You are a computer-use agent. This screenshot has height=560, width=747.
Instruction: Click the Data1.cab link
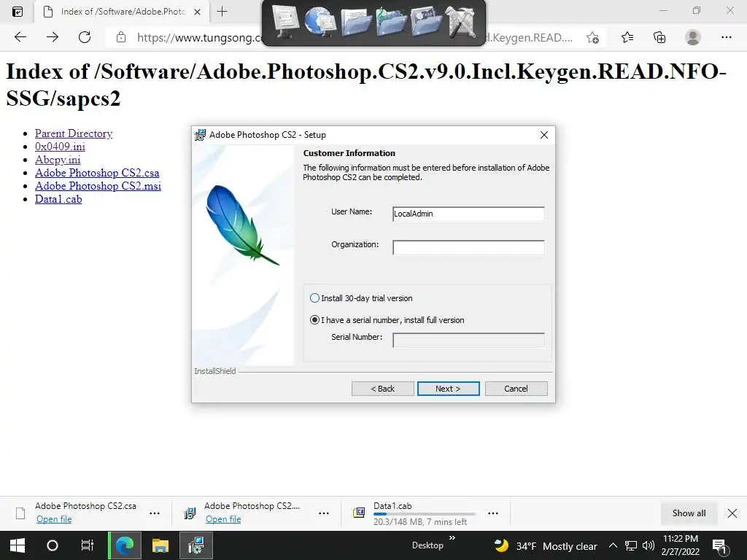pos(58,199)
